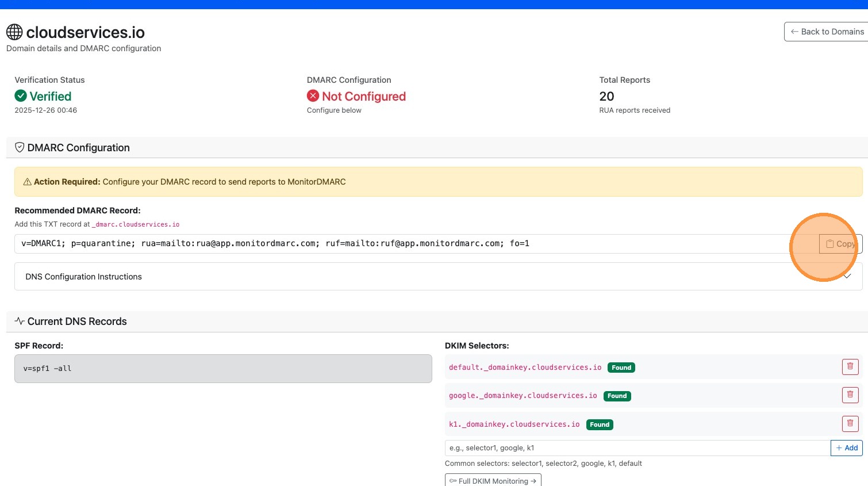Image resolution: width=868 pixels, height=486 pixels.
Task: Click the green Verified checkmark icon
Action: point(21,95)
